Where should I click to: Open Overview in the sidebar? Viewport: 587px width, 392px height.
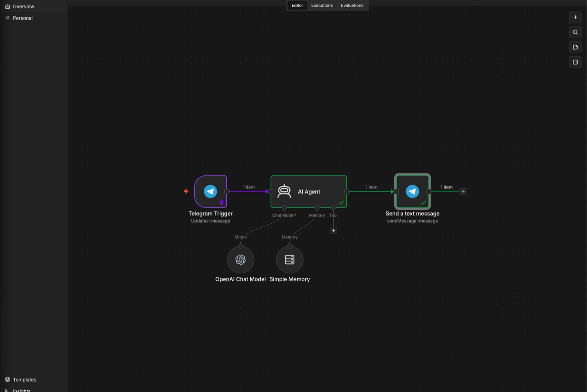[x=34, y=7]
